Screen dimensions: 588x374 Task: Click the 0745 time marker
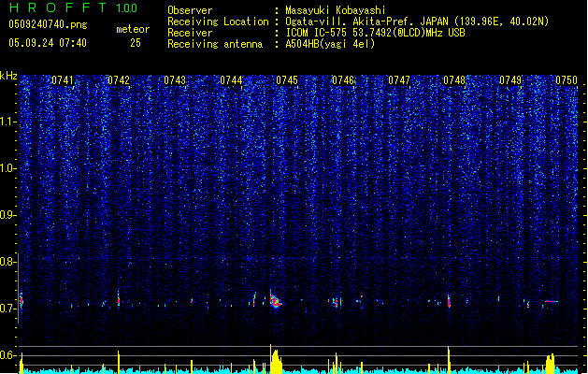tap(287, 80)
